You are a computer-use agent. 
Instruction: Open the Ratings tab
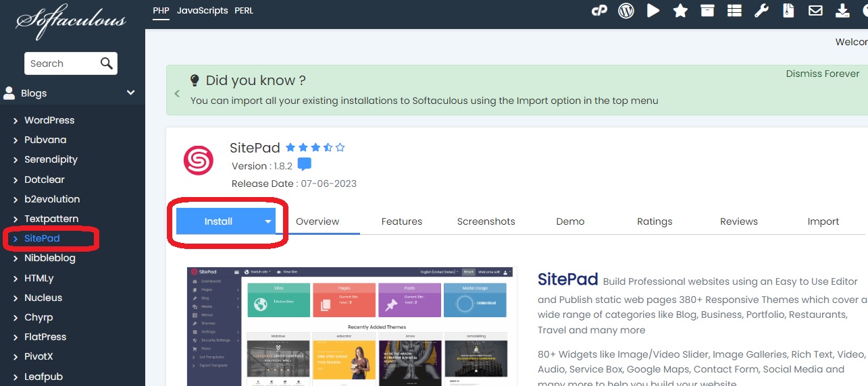pos(655,221)
